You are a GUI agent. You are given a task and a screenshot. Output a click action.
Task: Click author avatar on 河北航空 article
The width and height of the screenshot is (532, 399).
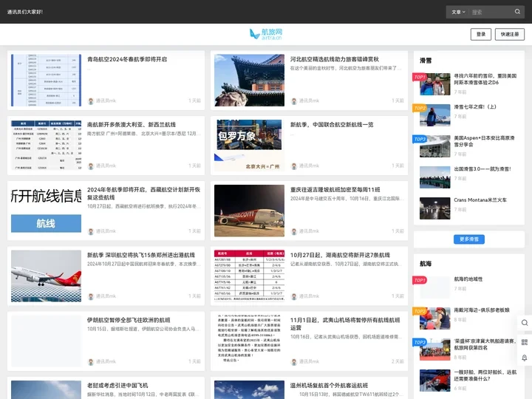(x=294, y=100)
